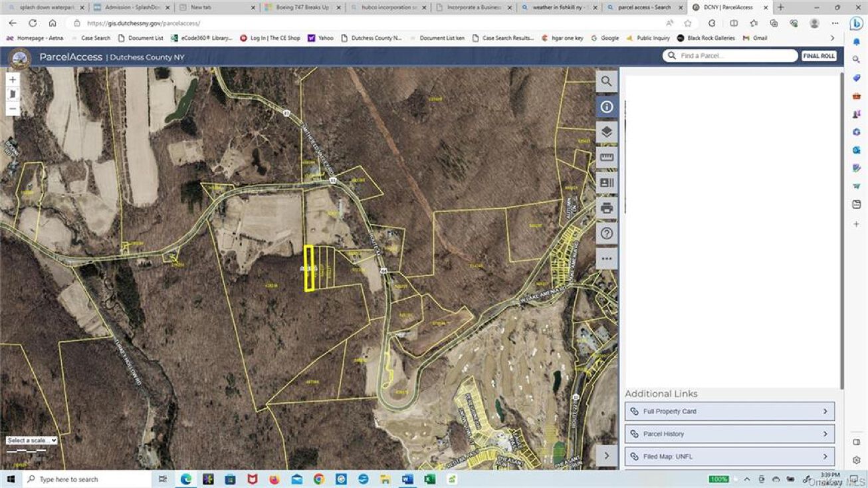Expand the favorites bar overflow chevron
This screenshot has height=488, width=868.
[833, 38]
